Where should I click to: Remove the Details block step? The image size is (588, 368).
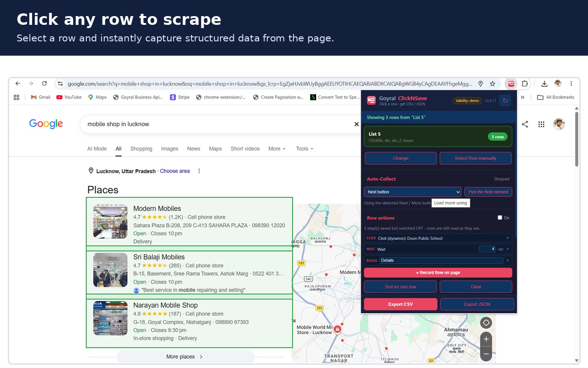point(508,260)
